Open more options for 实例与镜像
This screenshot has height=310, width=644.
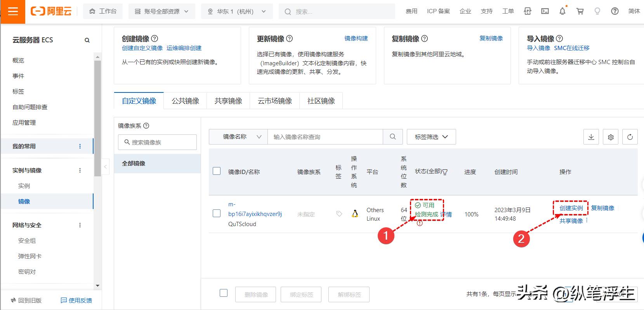click(80, 171)
